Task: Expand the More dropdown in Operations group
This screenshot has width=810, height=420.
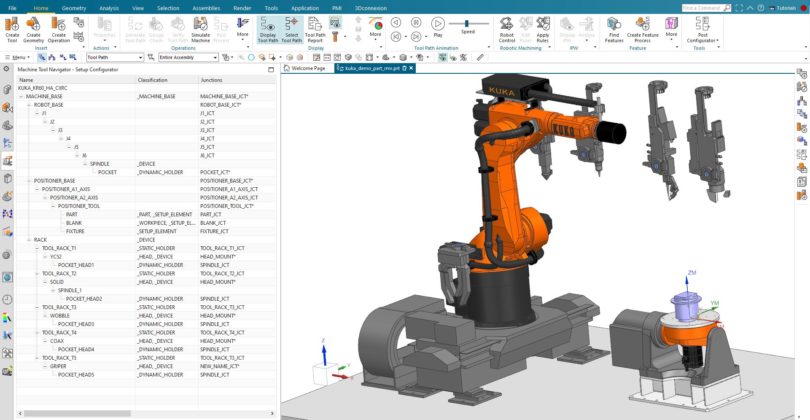Action: (242, 27)
